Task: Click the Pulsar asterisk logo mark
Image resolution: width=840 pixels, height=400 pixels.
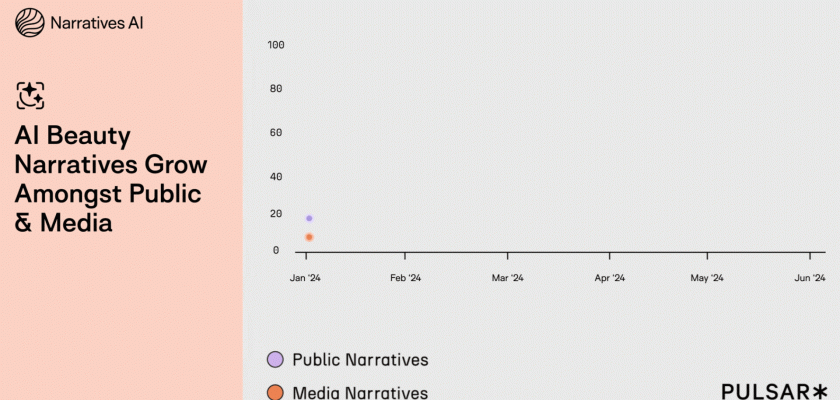Action: (x=820, y=391)
